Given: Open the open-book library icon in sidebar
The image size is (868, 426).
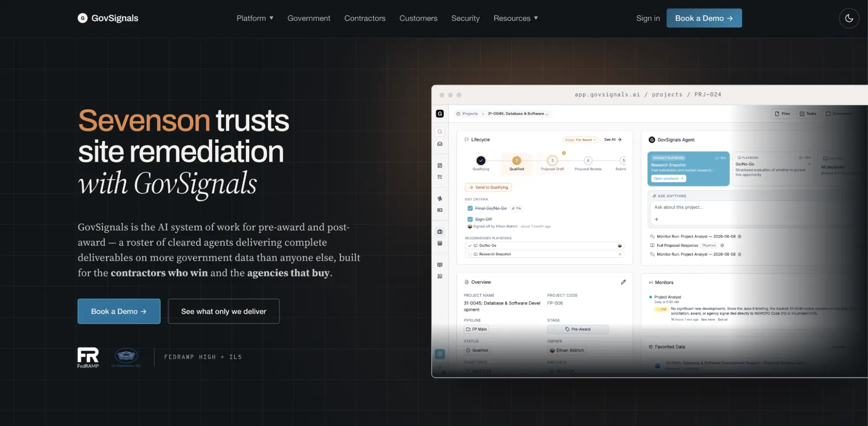Looking at the screenshot, I should tap(440, 265).
